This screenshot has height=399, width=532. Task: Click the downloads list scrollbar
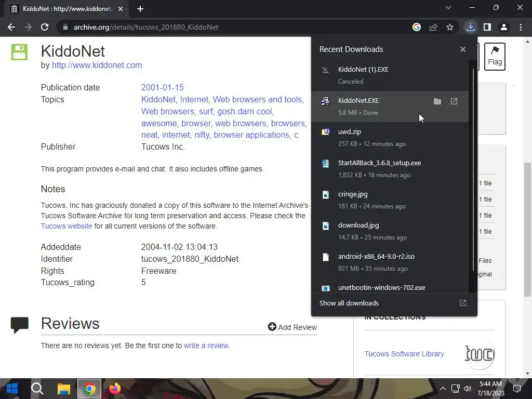pyautogui.click(x=473, y=170)
